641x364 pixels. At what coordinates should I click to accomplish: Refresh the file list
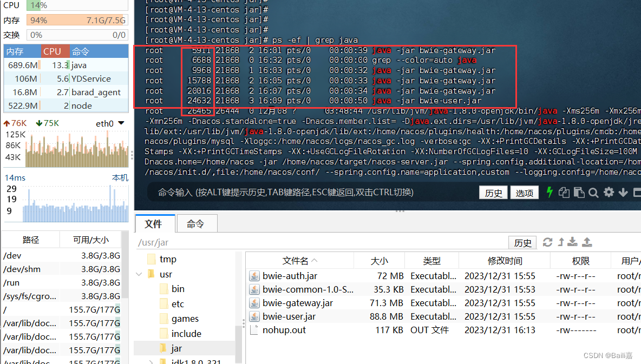pyautogui.click(x=547, y=242)
